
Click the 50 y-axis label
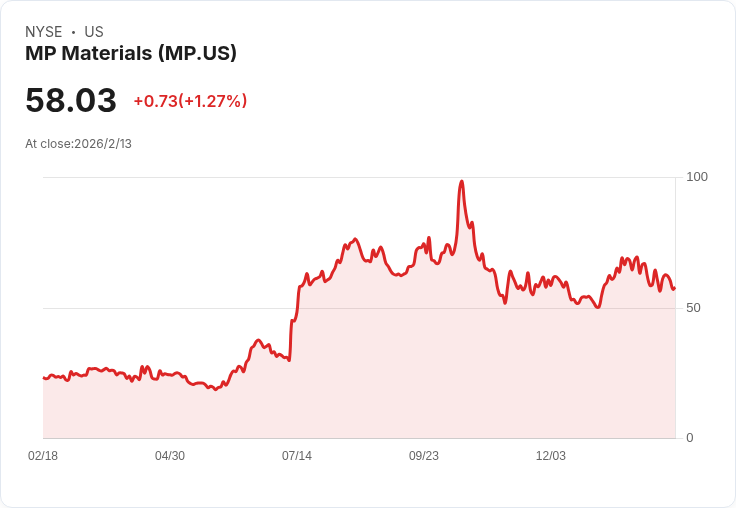click(x=693, y=308)
